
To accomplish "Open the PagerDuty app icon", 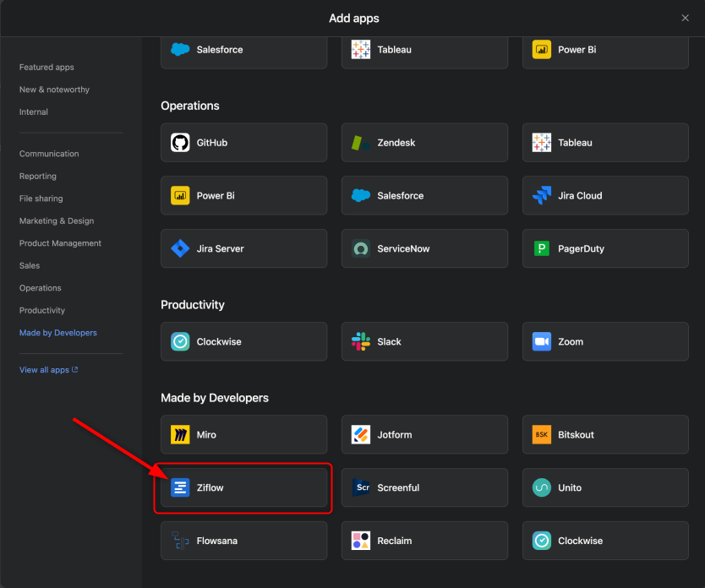I will point(542,248).
